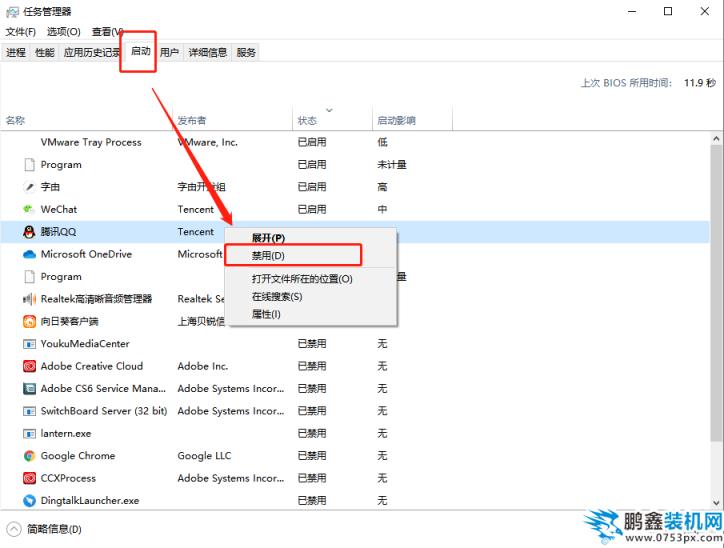Click the 向日葵客户端 orange icon
724x548 pixels.
[29, 321]
